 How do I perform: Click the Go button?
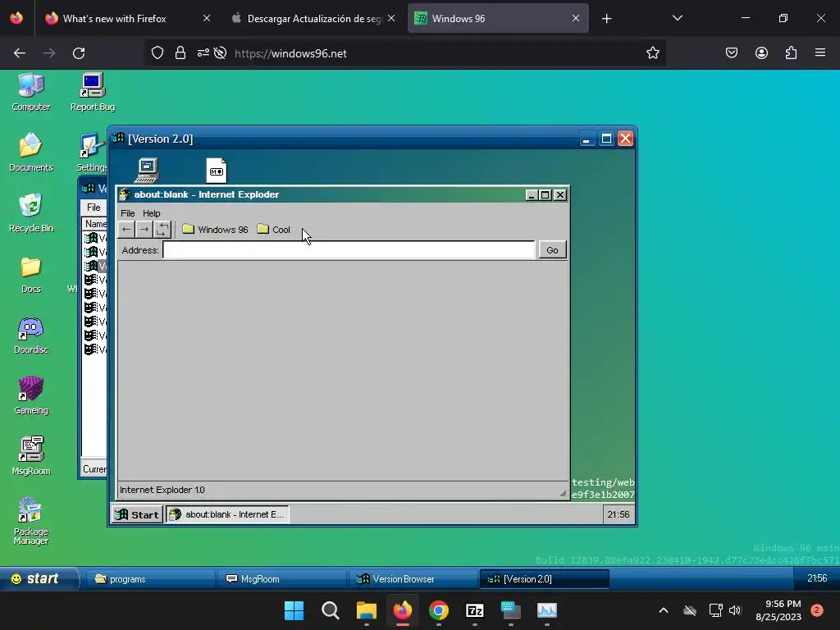pos(552,250)
